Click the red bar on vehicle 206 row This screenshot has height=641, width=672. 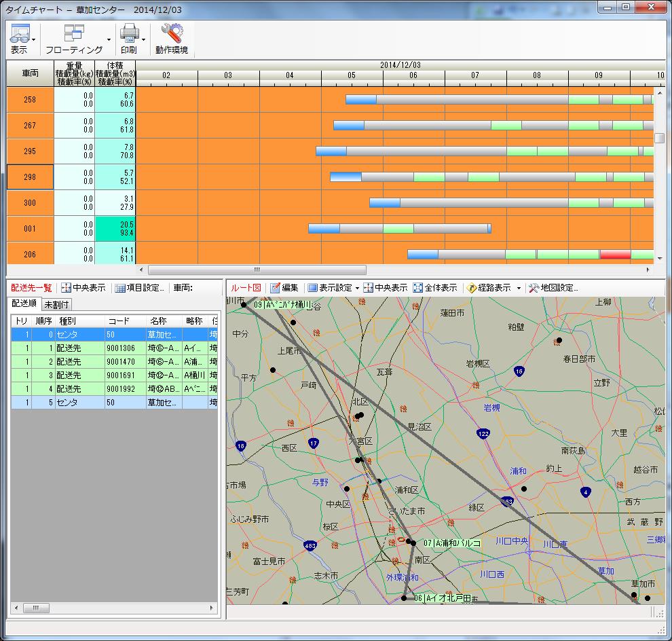(615, 255)
